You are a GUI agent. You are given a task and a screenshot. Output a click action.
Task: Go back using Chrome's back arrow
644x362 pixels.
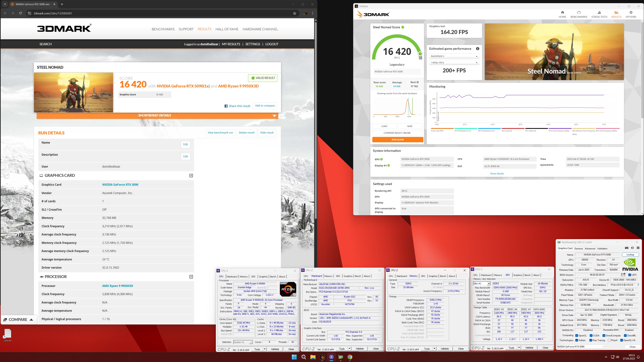click(5, 13)
